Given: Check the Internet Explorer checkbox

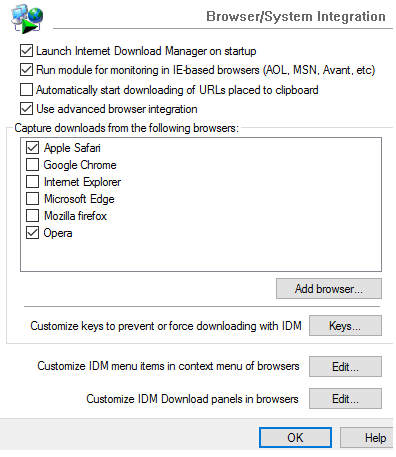Looking at the screenshot, I should [32, 182].
